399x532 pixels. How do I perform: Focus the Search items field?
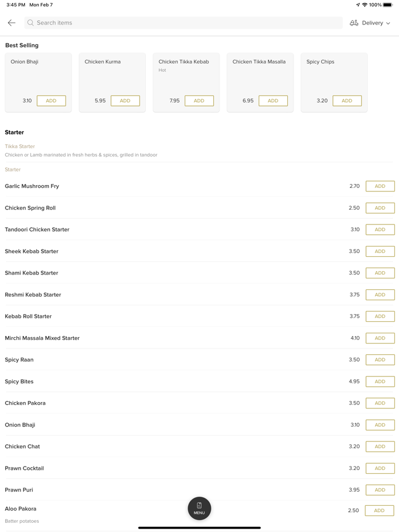(182, 23)
